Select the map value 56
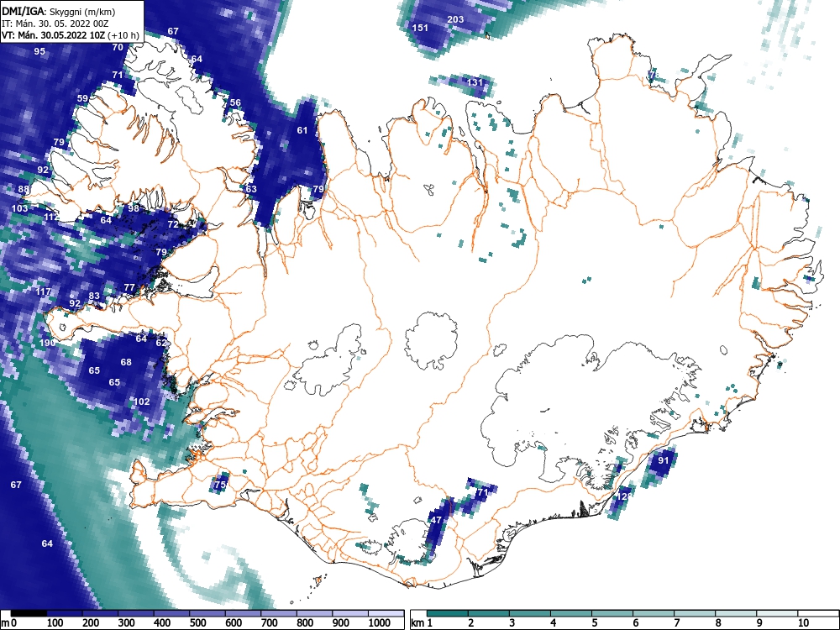 click(x=235, y=102)
